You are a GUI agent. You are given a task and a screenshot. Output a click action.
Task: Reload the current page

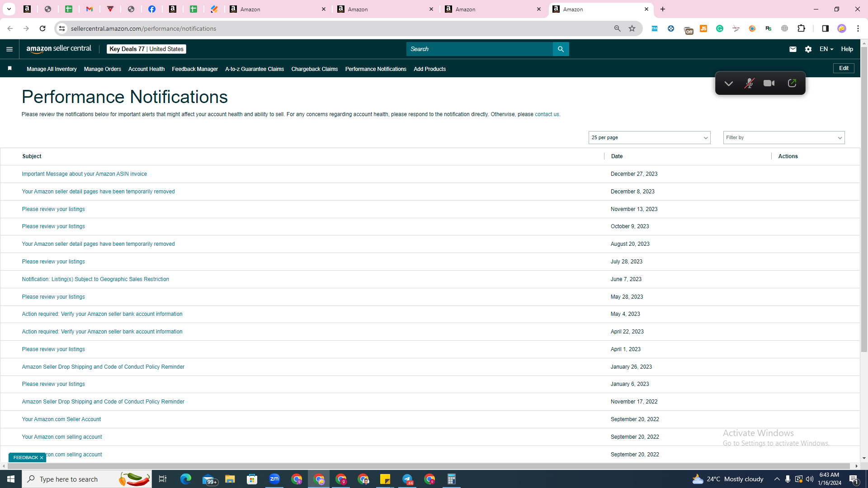pyautogui.click(x=42, y=28)
